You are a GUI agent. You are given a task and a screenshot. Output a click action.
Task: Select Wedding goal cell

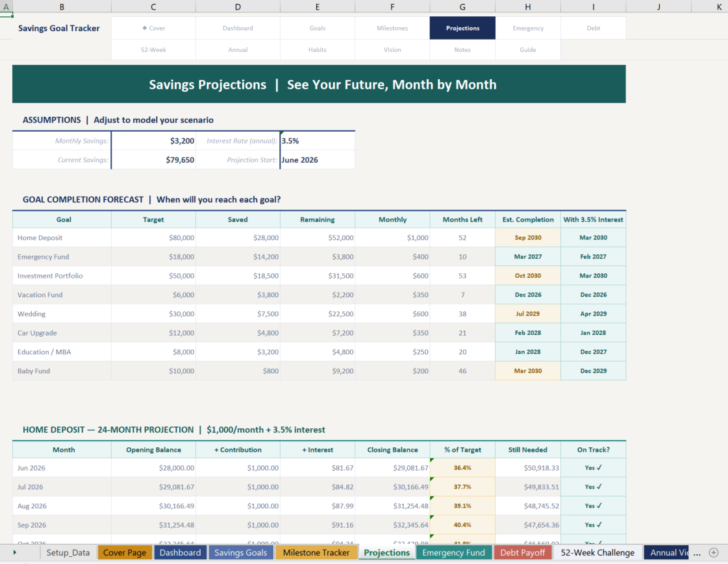click(x=62, y=313)
